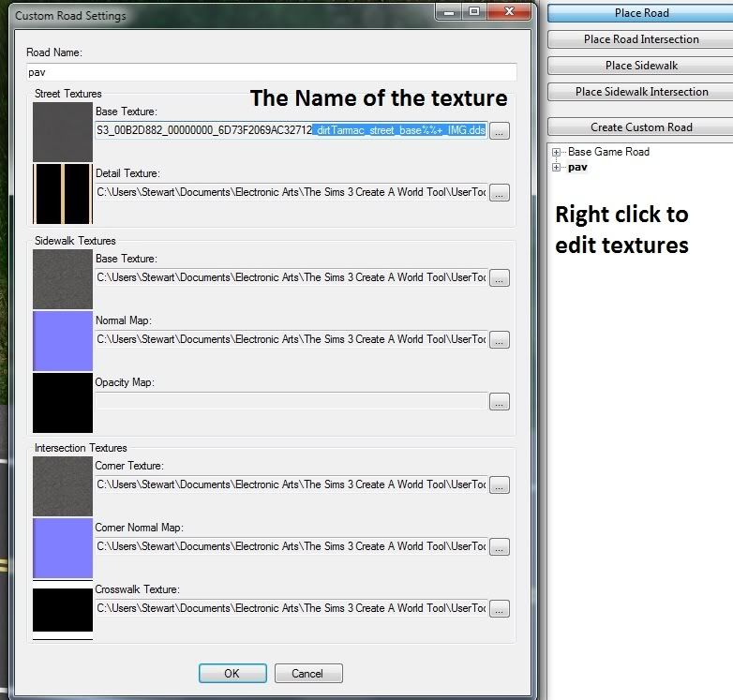Click the Sidewalk Normal Map blue thumbnail
733x700 pixels.
(x=63, y=341)
